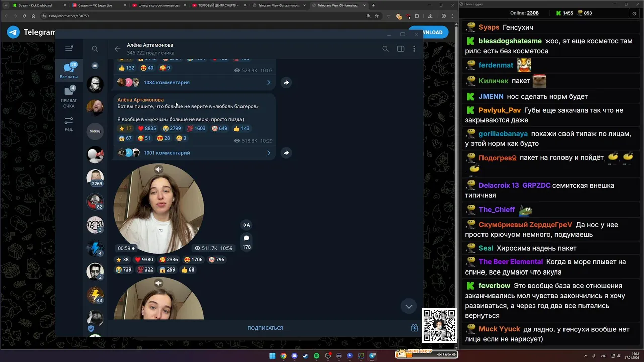Open the chat with 82 unread badge
This screenshot has height=362, width=644.
(95, 202)
